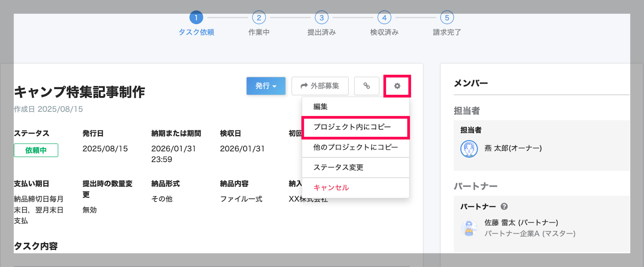Click the grey パートナー section heading
Viewport: 644px width, 267px height.
476,187
